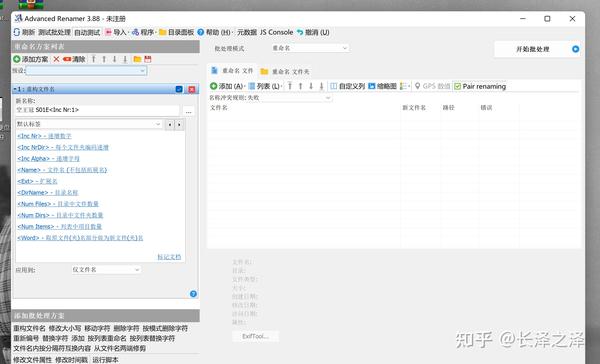Open the 列表 (L) list menu
This screenshot has height=364, width=600.
[x=264, y=86]
